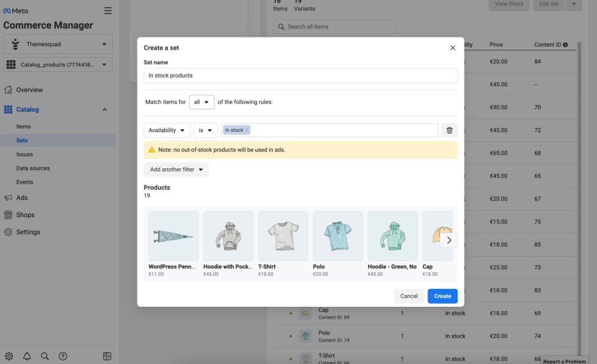Delete the Availability filter rule with trash icon
The width and height of the screenshot is (597, 364).
coord(450,130)
